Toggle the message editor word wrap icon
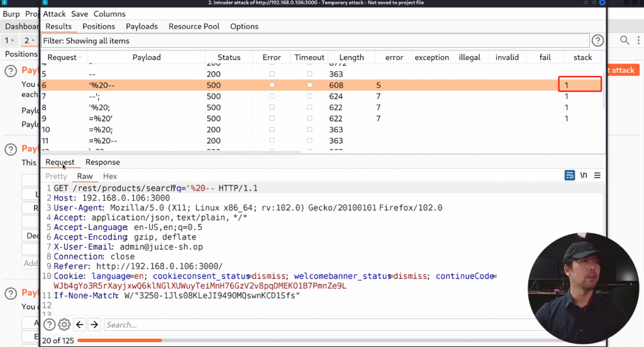Screen dimensions: 644x347 coord(570,175)
